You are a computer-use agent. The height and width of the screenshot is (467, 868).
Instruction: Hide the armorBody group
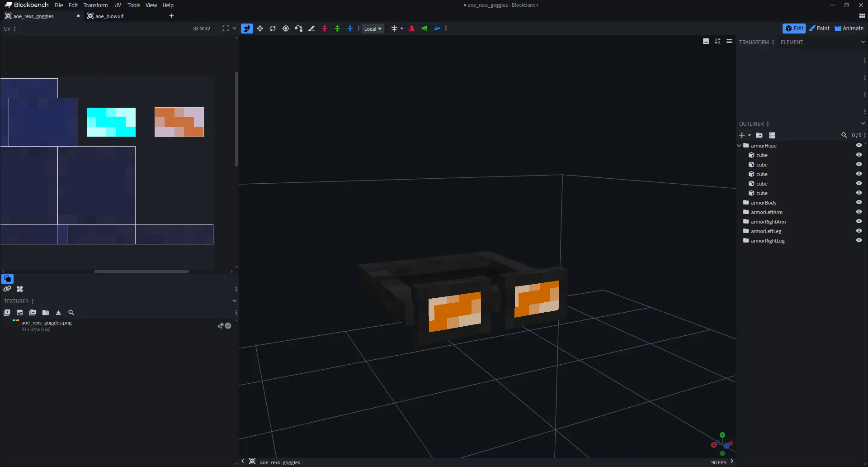859,202
